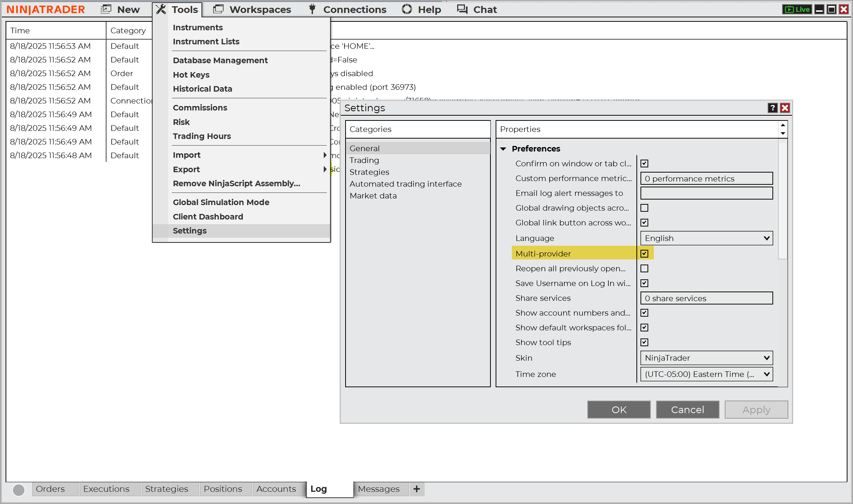Open the Help icon menu
This screenshot has width=853, height=504.
(407, 9)
